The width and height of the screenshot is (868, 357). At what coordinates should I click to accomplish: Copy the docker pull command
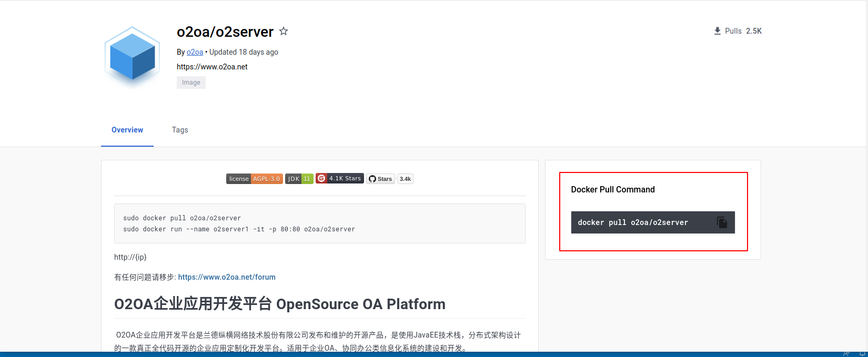pos(722,222)
